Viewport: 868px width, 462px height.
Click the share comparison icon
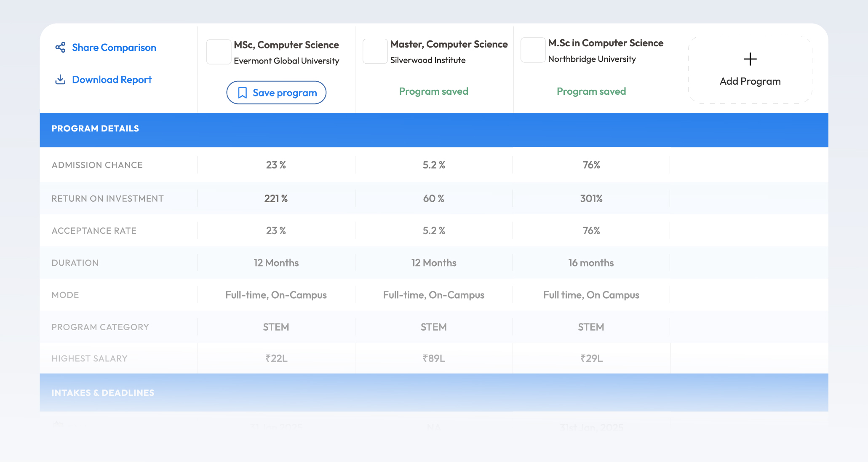[x=60, y=47]
